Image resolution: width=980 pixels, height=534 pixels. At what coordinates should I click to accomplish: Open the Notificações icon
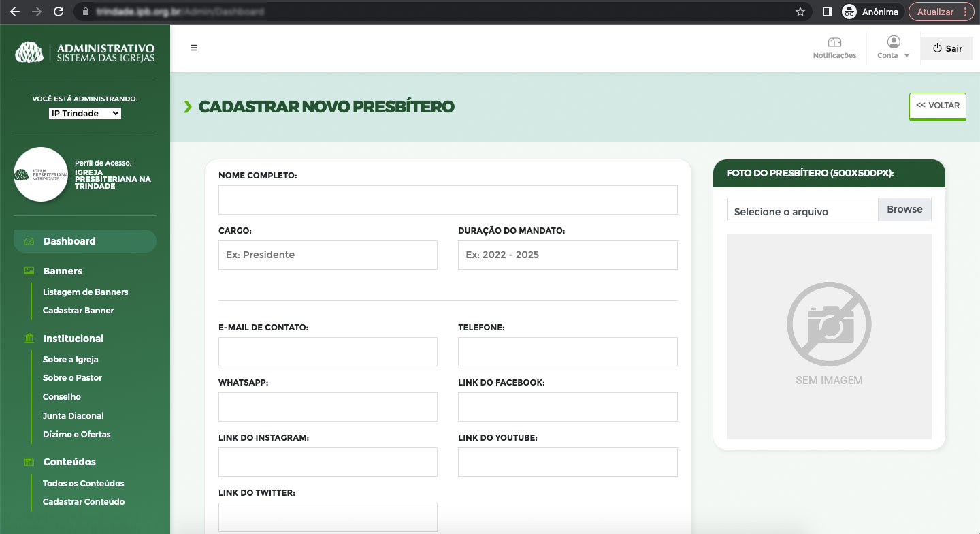pos(834,43)
